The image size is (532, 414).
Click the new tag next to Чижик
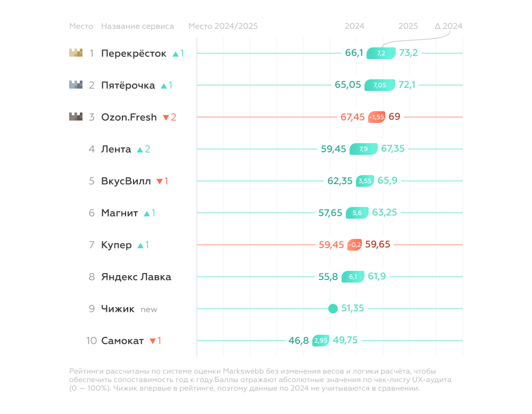[x=149, y=309]
